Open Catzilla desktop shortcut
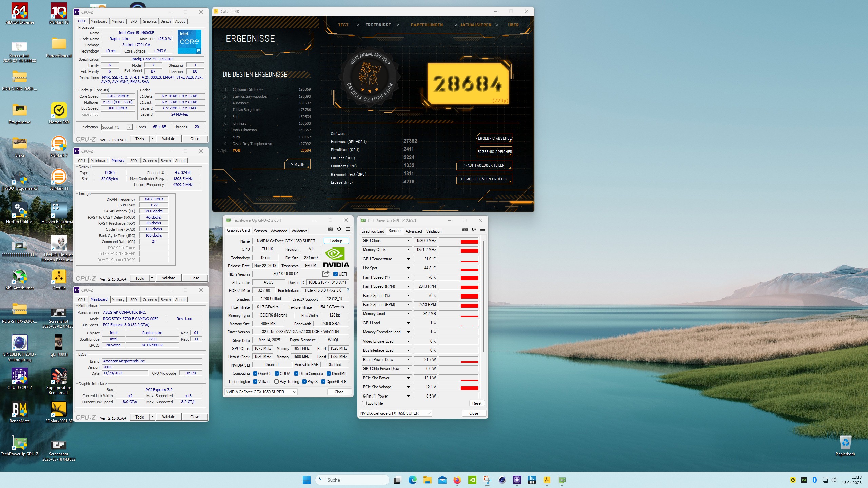 pos(59,279)
